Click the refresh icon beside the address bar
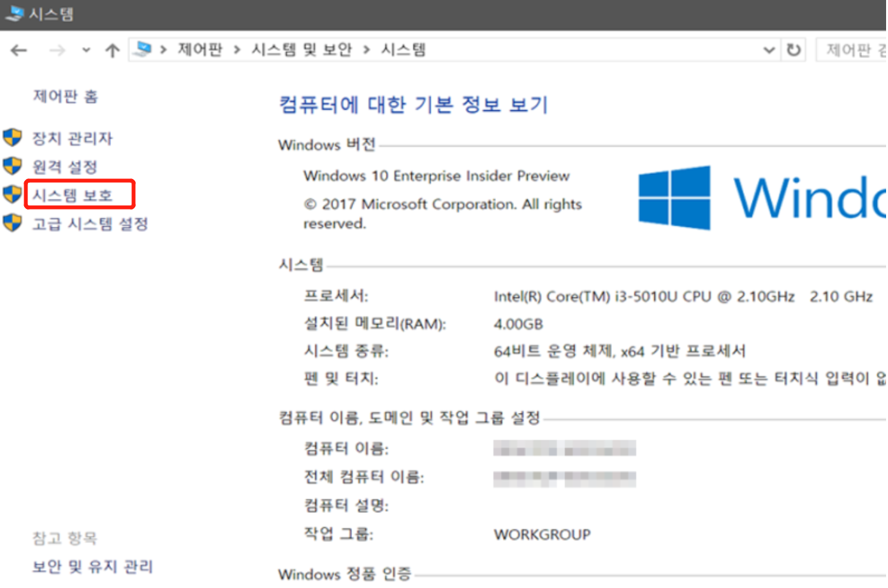This screenshot has height=588, width=888. (x=792, y=50)
